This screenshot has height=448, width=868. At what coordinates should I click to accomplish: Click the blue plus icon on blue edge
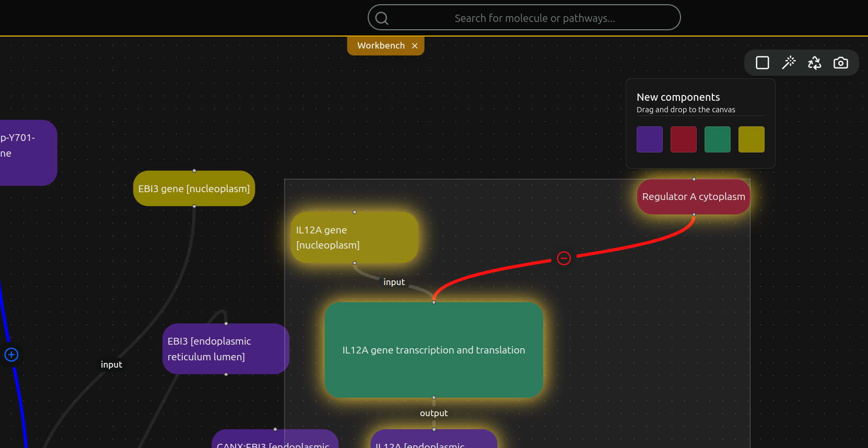[11, 355]
